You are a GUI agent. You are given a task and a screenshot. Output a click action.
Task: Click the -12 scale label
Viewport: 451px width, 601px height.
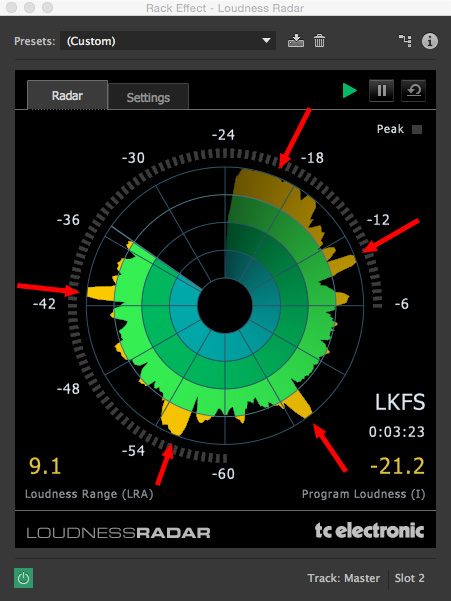[378, 220]
